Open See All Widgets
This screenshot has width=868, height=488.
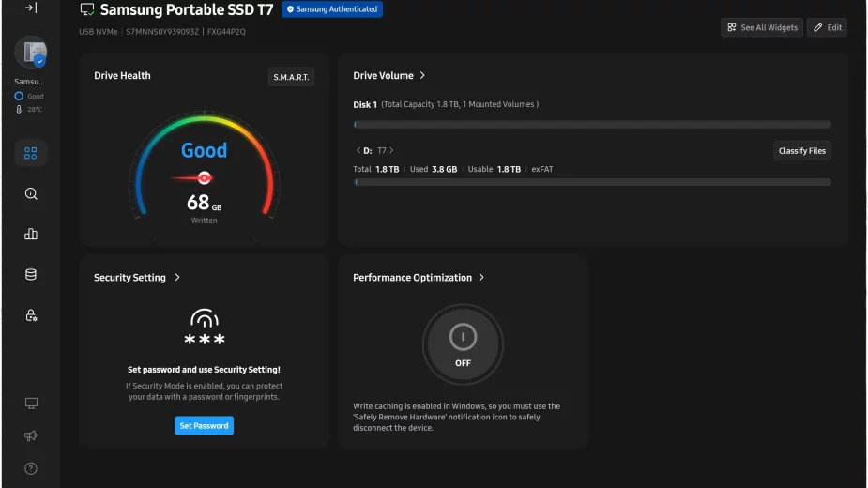(x=761, y=28)
